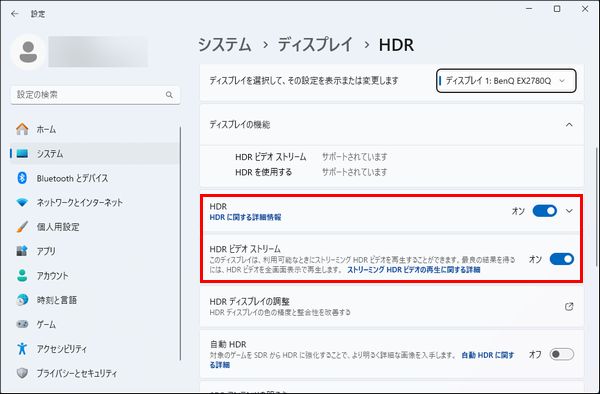This screenshot has width=600, height=394.
Task: Click the sidebar navigation scrollbar
Action: click(180, 243)
